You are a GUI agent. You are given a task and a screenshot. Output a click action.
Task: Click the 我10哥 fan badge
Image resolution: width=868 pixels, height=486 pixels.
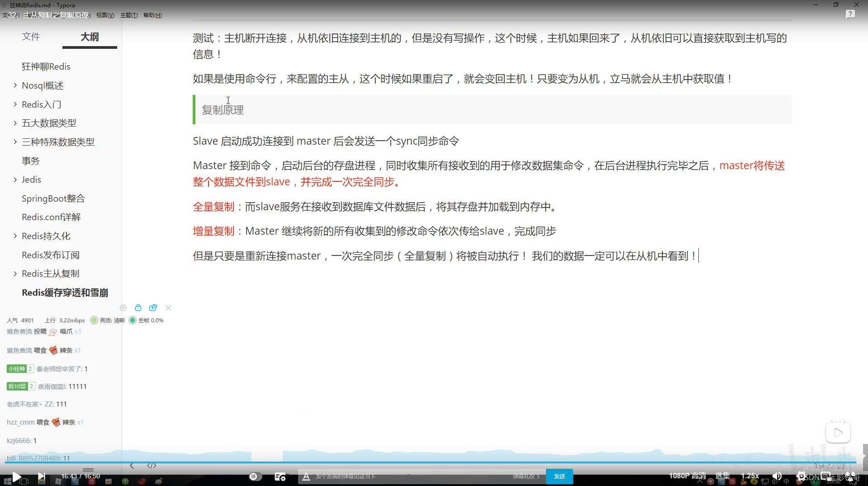point(21,387)
